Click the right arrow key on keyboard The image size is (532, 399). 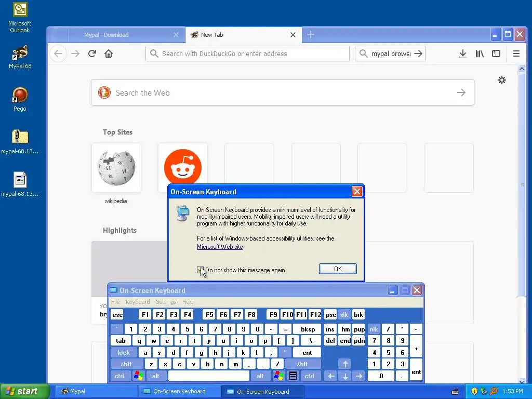pos(359,376)
